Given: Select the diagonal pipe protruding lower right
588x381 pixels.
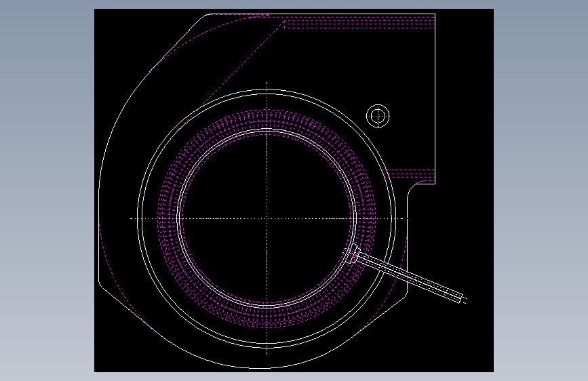Looking at the screenshot, I should pos(411,277).
